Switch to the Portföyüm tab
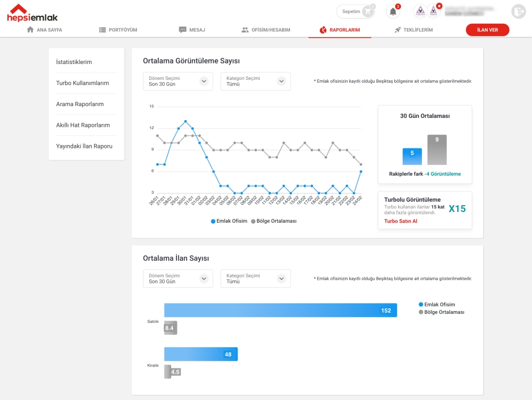Screen dimensions: 532x400 [118, 30]
